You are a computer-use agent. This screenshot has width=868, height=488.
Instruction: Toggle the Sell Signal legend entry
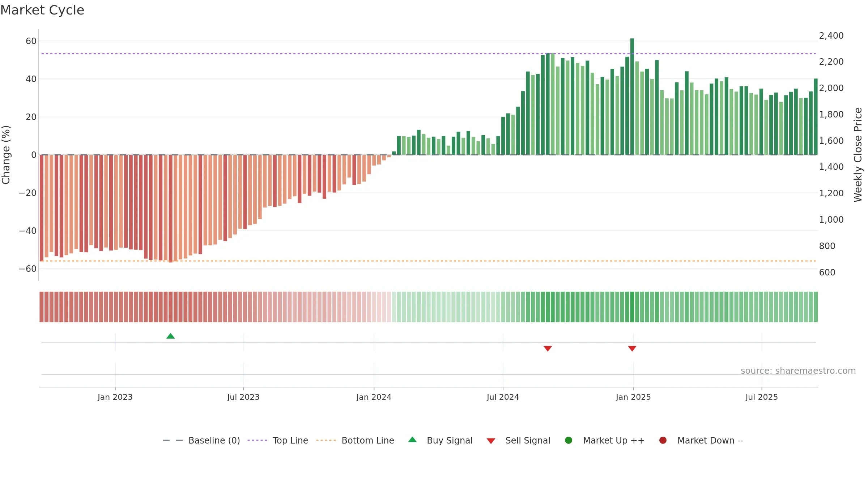click(518, 440)
